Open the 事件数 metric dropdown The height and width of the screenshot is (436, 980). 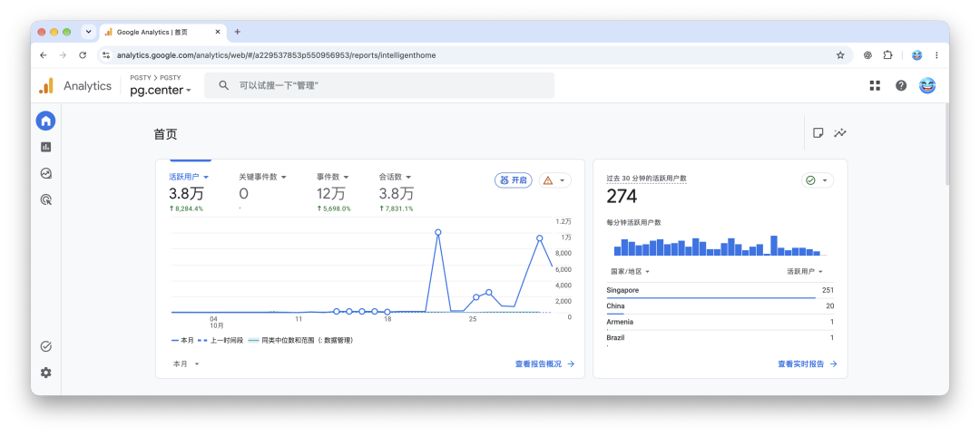point(332,177)
